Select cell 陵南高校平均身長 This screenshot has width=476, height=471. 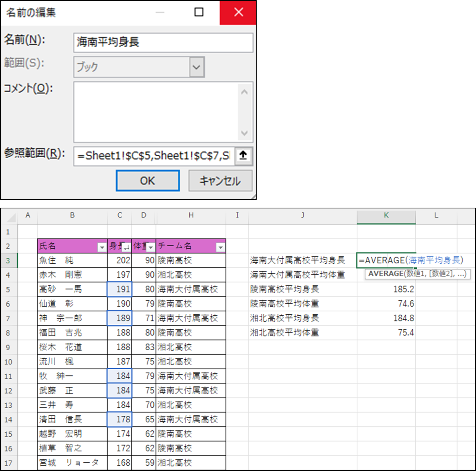tap(303, 289)
